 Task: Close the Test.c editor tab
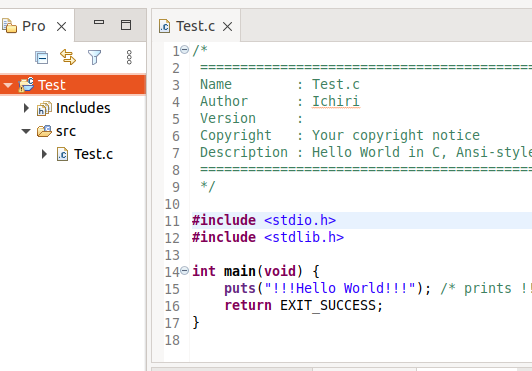coord(227,26)
